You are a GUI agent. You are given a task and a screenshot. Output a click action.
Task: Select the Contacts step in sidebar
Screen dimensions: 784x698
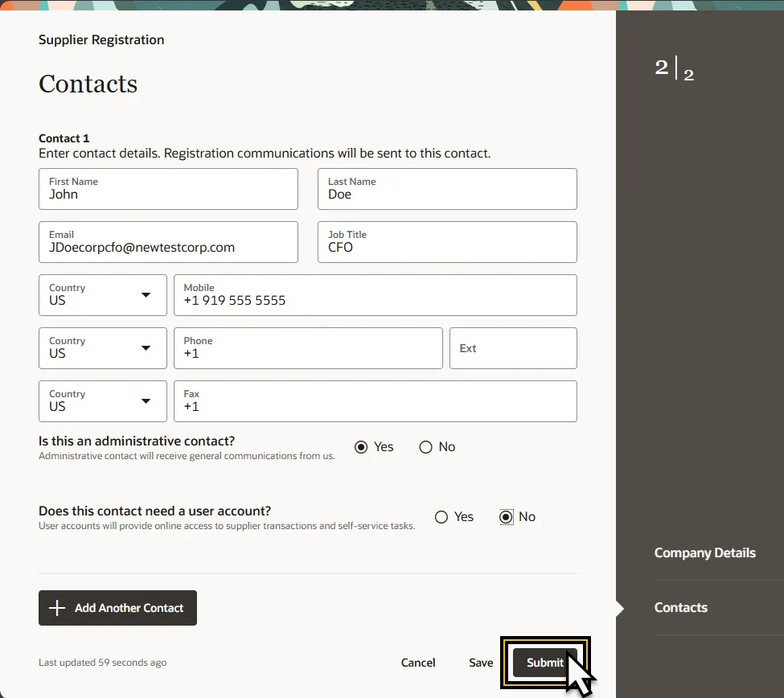tap(680, 608)
